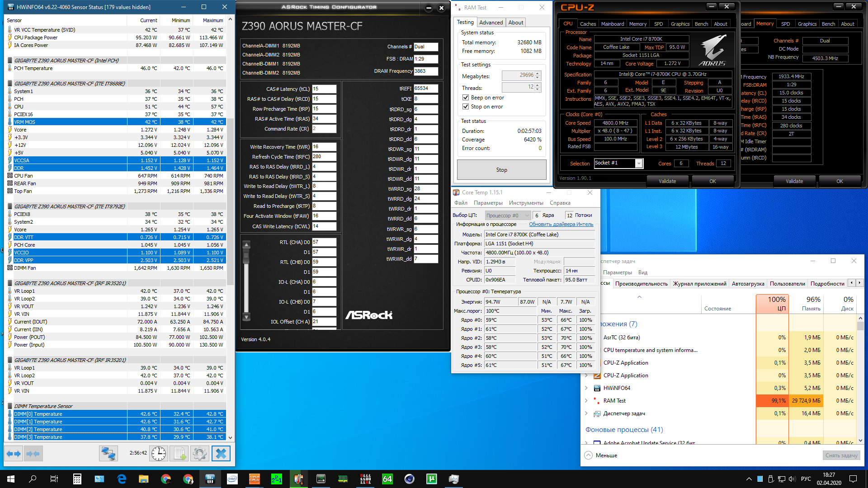This screenshot has width=868, height=488.
Task: Reset the HWiNFO clock timer icon
Action: 159,453
